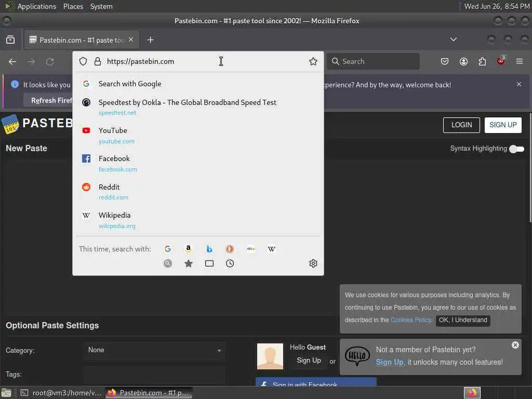
Task: Close the Not a member popup
Action: coord(515,345)
